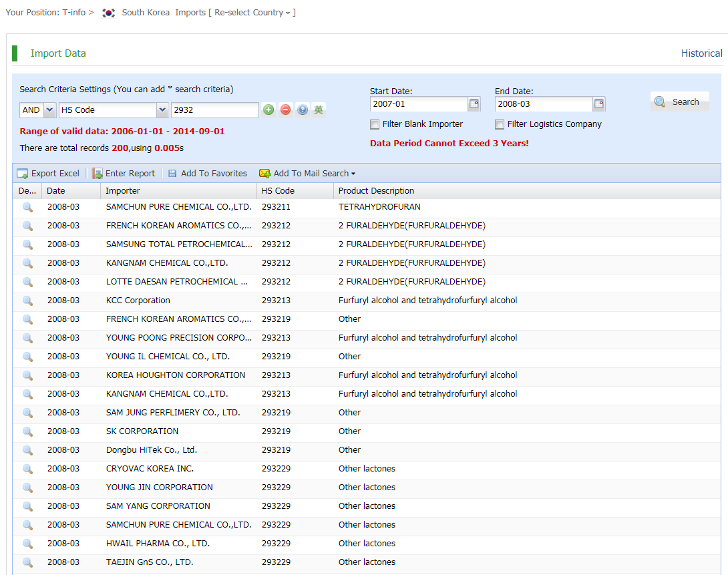Click the T-info breadcrumb link
The image size is (728, 575).
(x=73, y=13)
